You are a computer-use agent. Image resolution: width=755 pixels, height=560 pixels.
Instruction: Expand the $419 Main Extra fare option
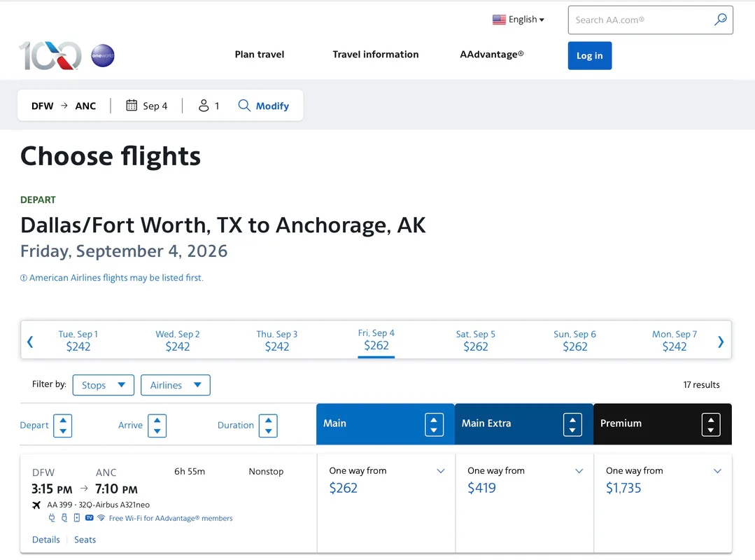pos(579,471)
